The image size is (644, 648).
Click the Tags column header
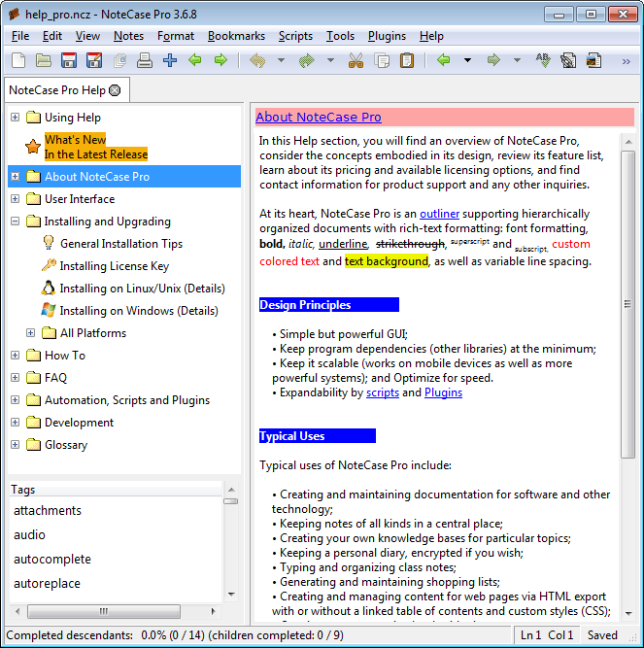(x=116, y=490)
